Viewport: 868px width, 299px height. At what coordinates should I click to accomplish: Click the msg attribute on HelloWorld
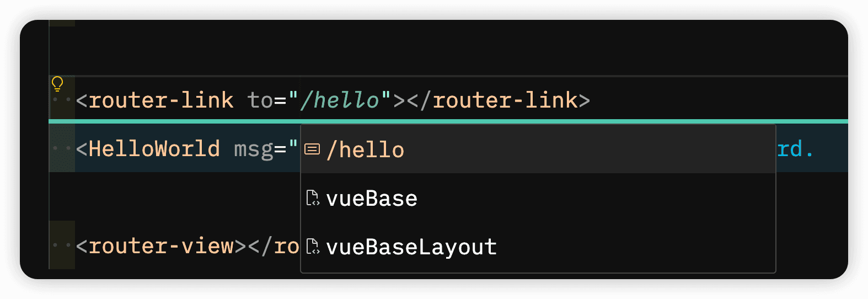click(253, 149)
